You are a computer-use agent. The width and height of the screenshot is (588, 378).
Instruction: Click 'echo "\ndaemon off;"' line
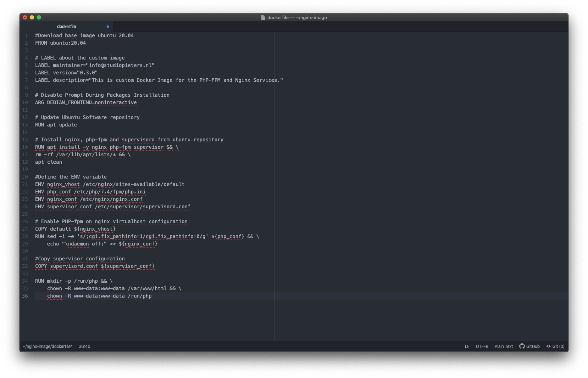click(102, 244)
